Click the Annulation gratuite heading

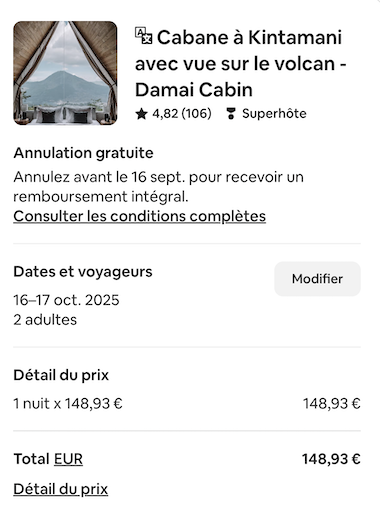pos(83,153)
